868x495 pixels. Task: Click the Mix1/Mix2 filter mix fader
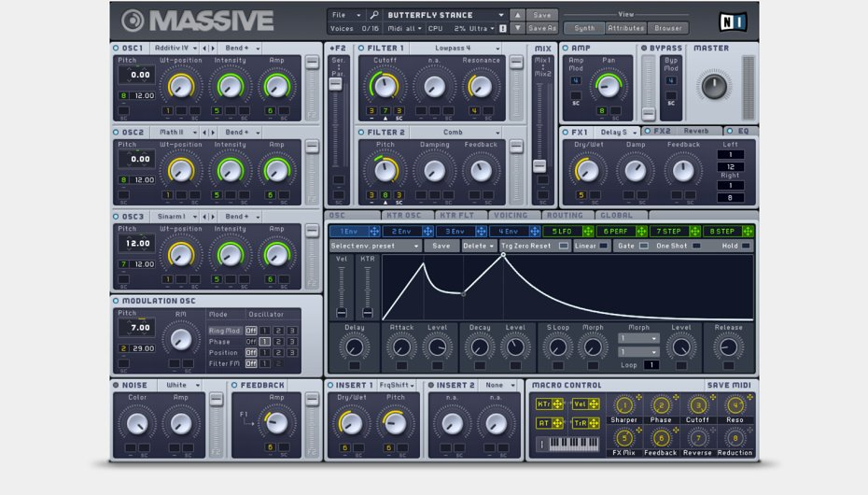coord(539,165)
